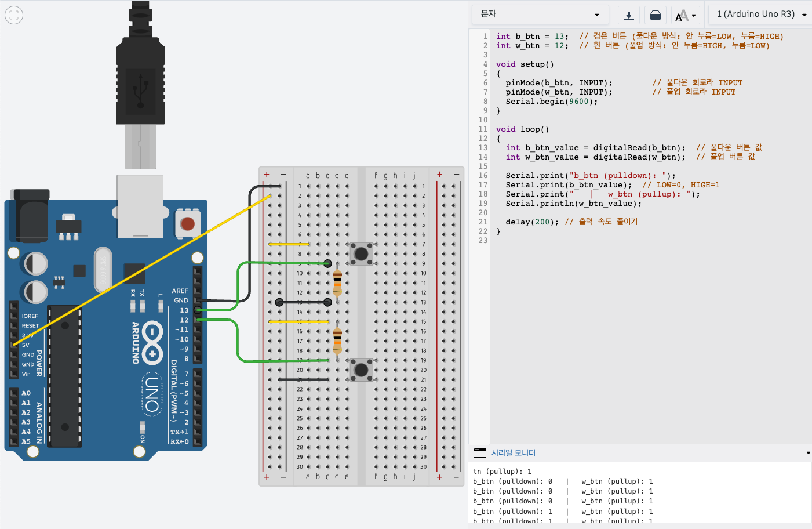Screen dimensions: 812x529
Task: Select the Arduino ATmega microcontroller chip
Action: point(64,377)
